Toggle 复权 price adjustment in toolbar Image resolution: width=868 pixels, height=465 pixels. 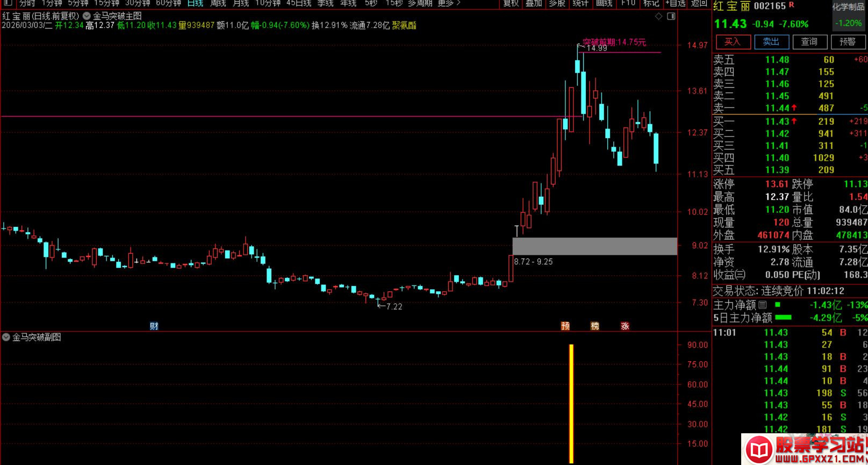click(511, 3)
